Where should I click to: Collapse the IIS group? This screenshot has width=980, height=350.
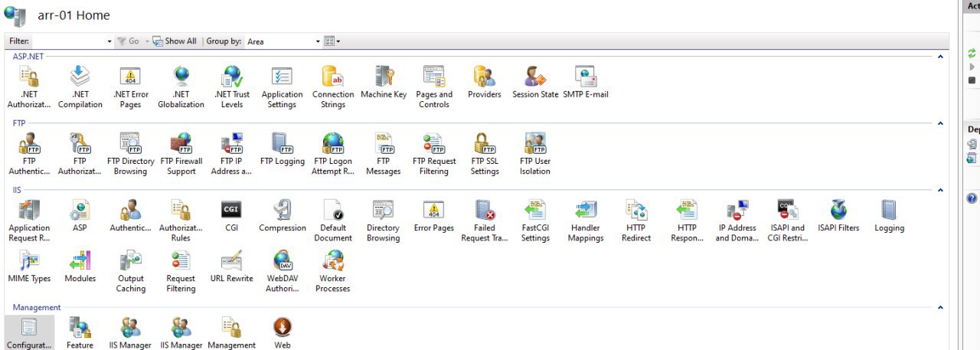point(941,189)
